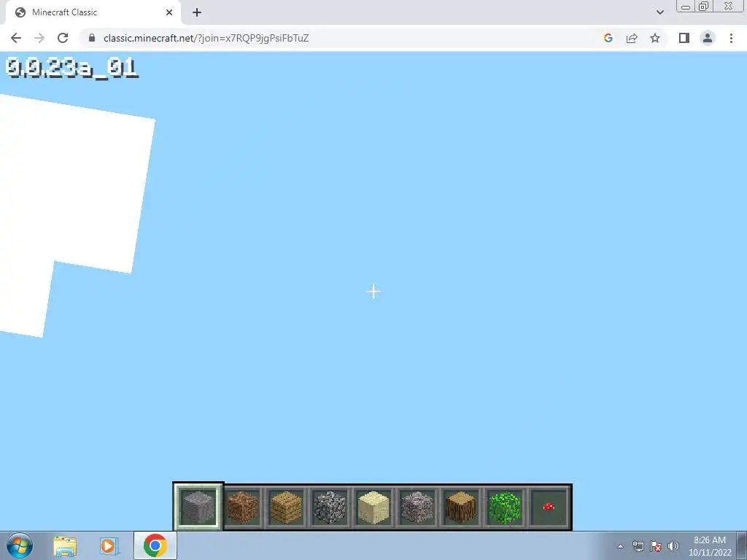
Task: Minimize the Chrome window
Action: pyautogui.click(x=686, y=6)
